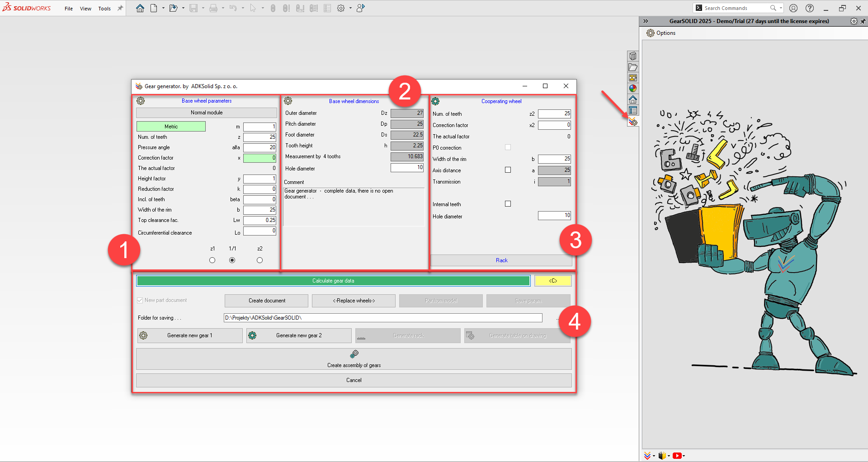Image resolution: width=868 pixels, height=462 pixels.
Task: Expand the Options gear dropdown arrow
Action: tap(350, 8)
